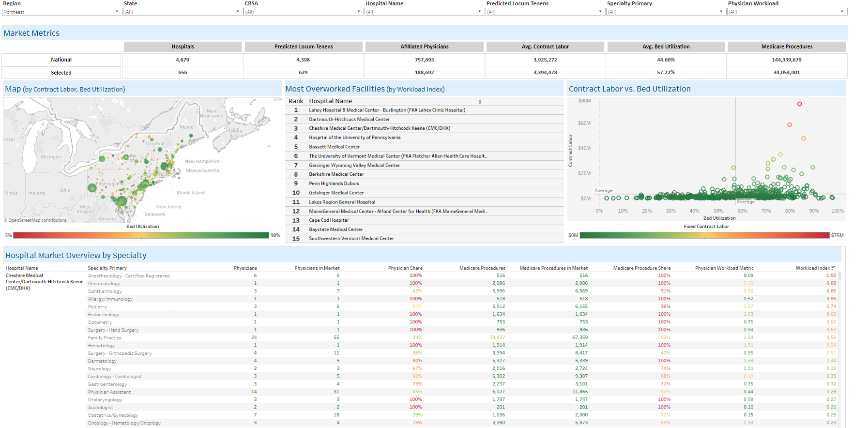868x428 pixels.
Task: Click the Fixed Contract Labor color legend bar
Action: click(x=704, y=235)
